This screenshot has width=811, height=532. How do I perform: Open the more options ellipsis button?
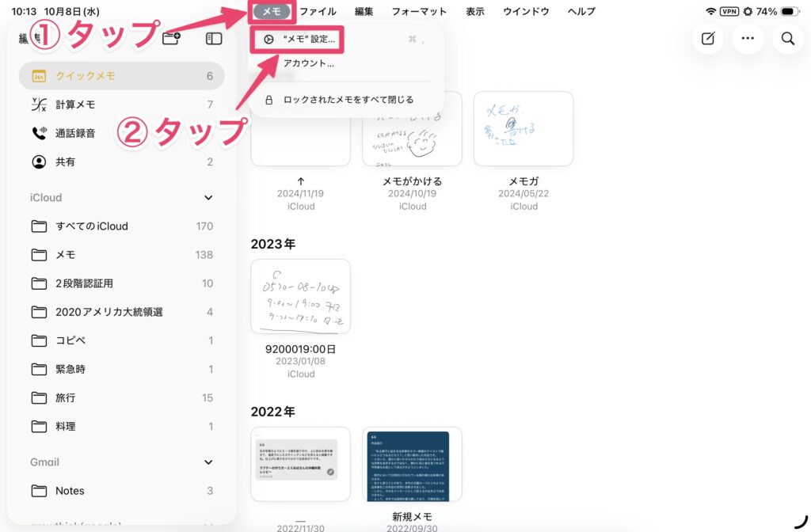(x=748, y=39)
